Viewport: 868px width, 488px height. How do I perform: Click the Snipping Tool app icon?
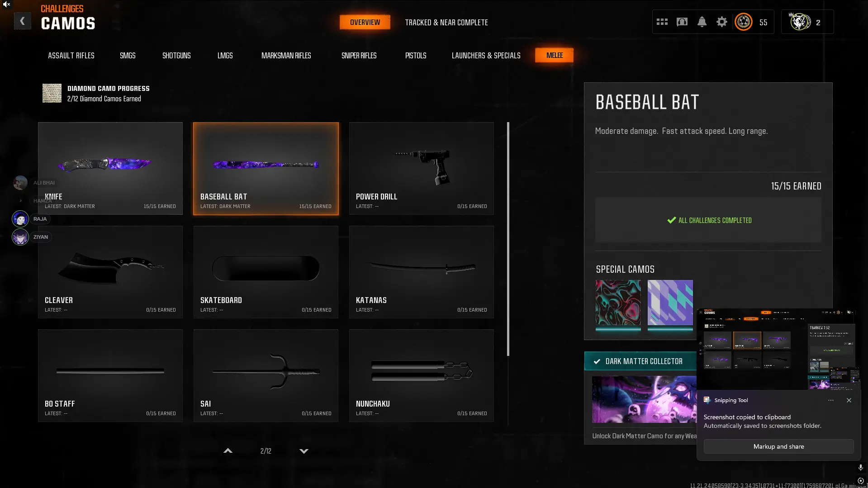pos(707,400)
